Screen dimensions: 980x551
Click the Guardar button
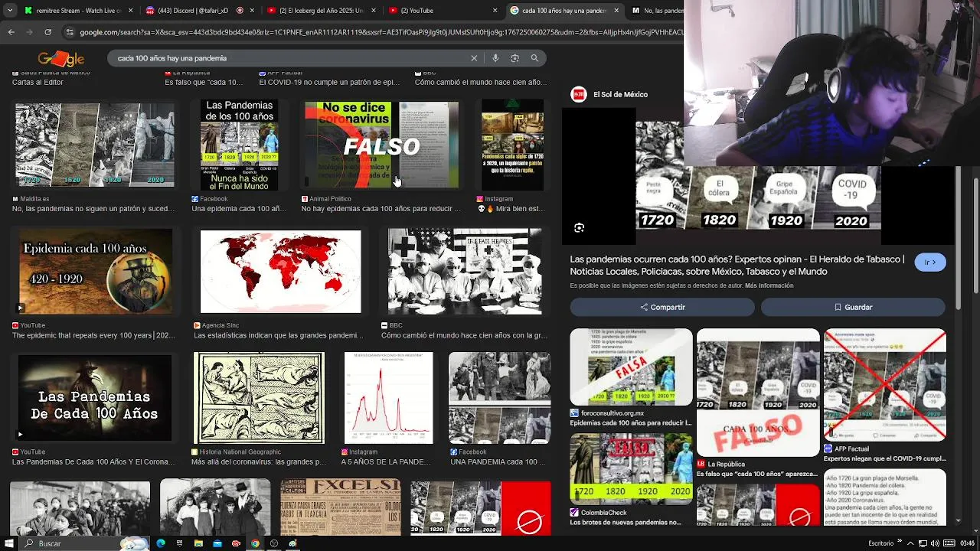coord(853,307)
